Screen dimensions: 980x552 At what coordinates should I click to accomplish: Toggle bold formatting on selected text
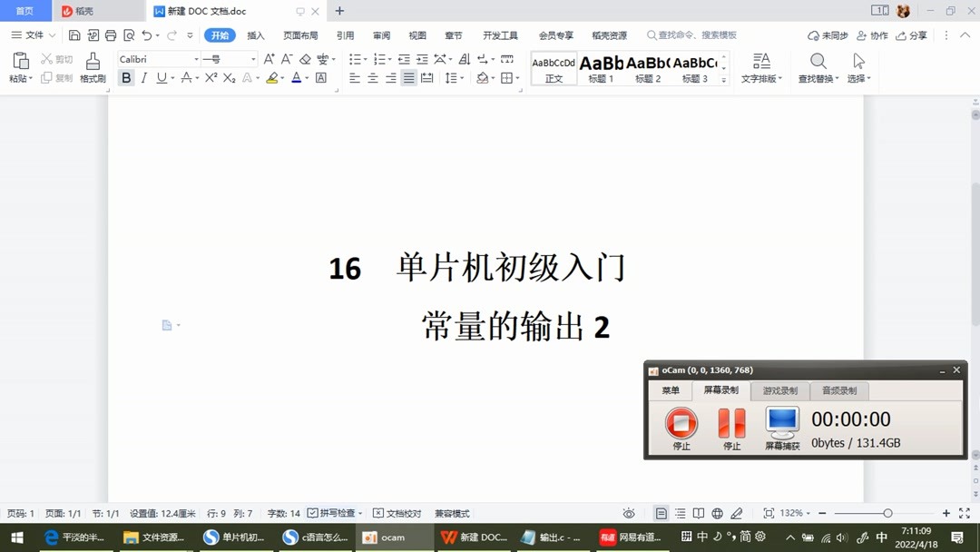(x=126, y=77)
